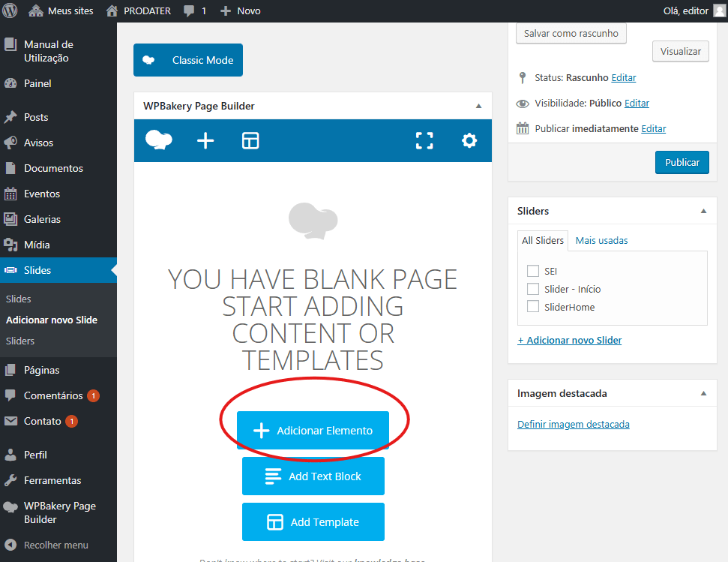This screenshot has width=728, height=562.
Task: Go to Painel dashboard
Action: point(58,83)
